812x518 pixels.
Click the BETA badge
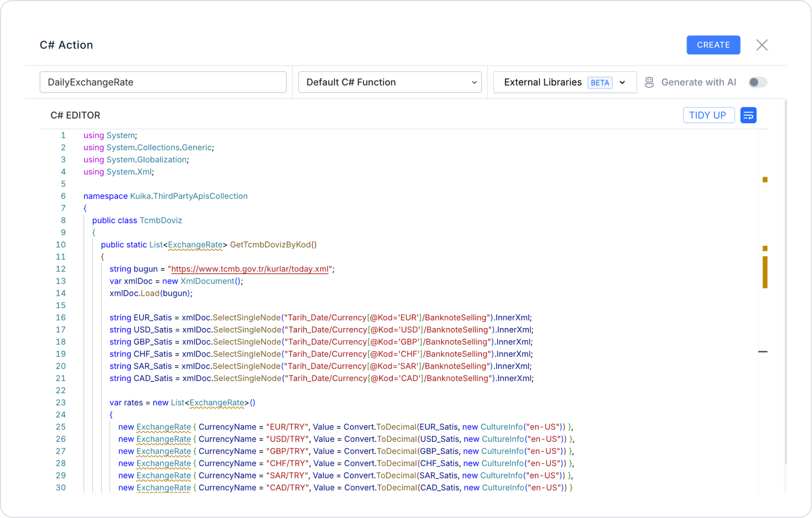600,83
